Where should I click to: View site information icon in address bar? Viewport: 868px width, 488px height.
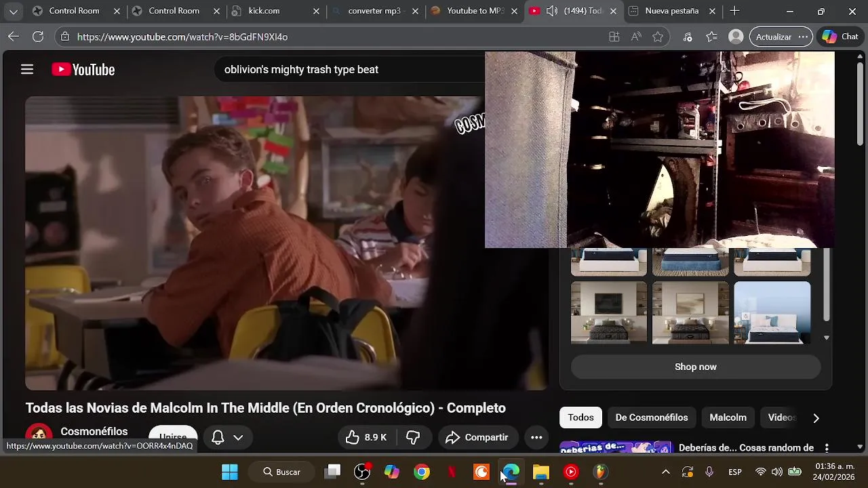(x=64, y=37)
